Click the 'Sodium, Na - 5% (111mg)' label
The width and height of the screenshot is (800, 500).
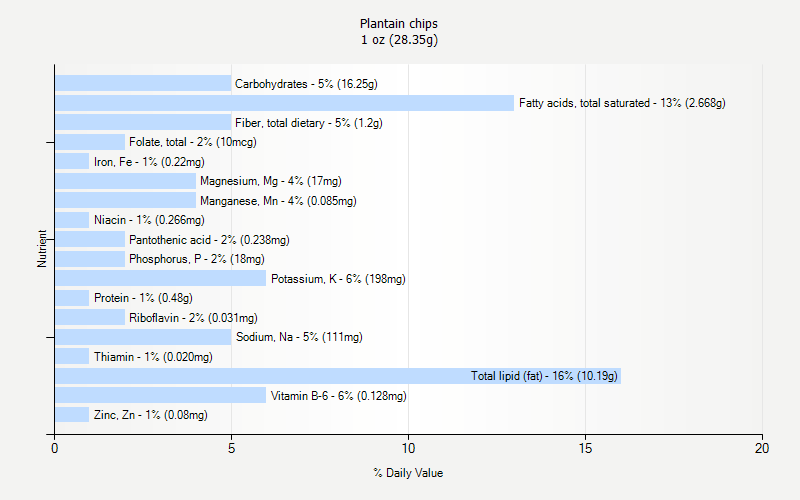click(x=299, y=337)
